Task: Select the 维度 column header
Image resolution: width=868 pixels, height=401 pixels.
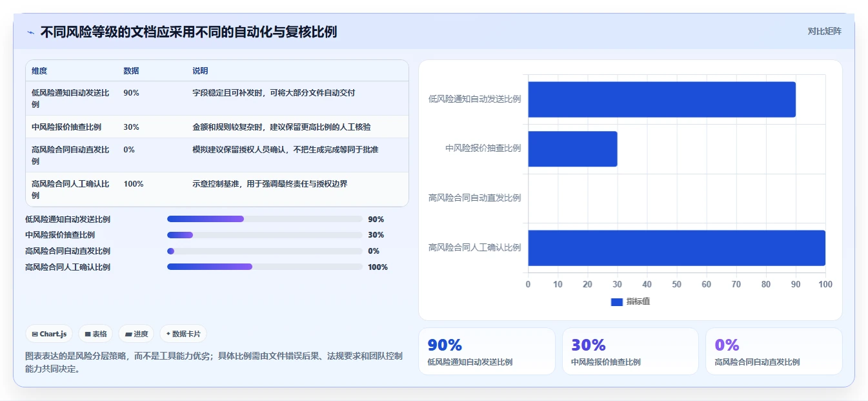Action: point(39,71)
